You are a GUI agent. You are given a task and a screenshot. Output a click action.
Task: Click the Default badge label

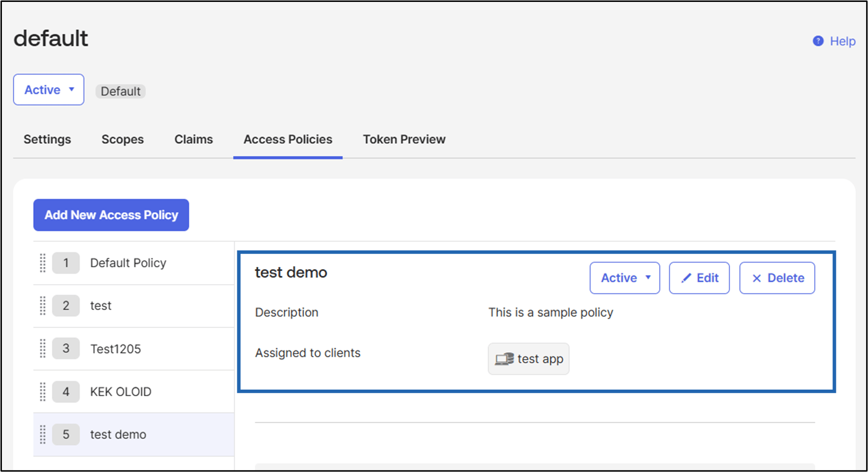(x=120, y=91)
